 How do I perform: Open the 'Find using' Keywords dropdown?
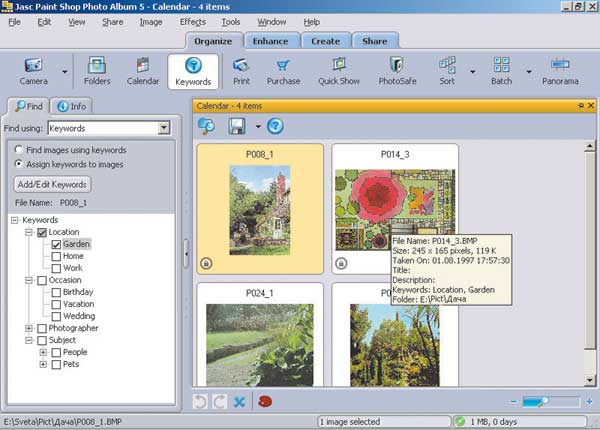pyautogui.click(x=164, y=128)
